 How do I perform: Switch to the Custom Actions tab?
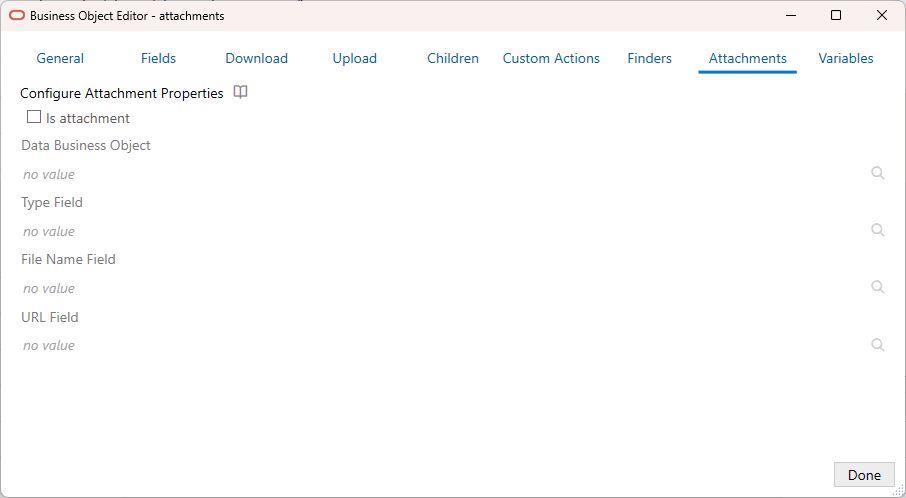[x=551, y=58]
